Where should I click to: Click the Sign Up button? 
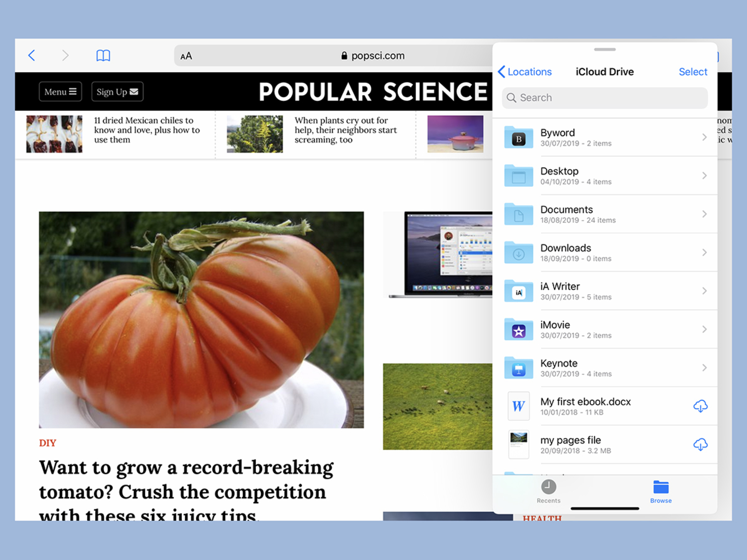click(118, 92)
